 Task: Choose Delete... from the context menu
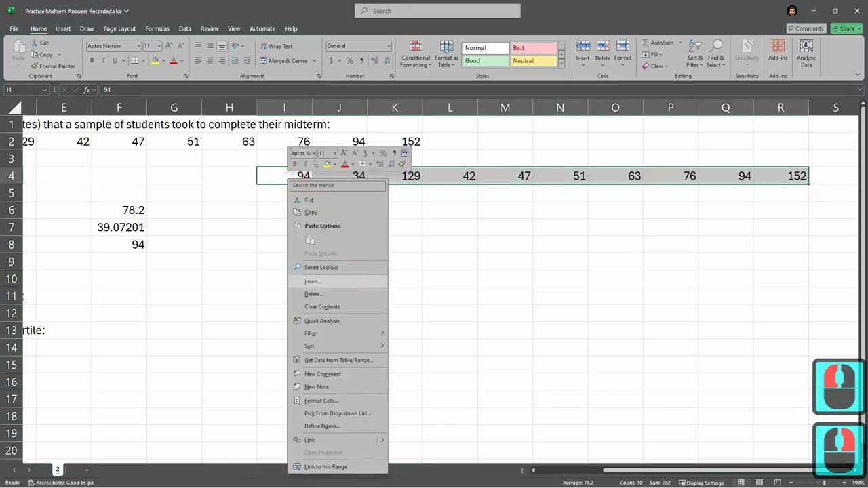pos(338,294)
